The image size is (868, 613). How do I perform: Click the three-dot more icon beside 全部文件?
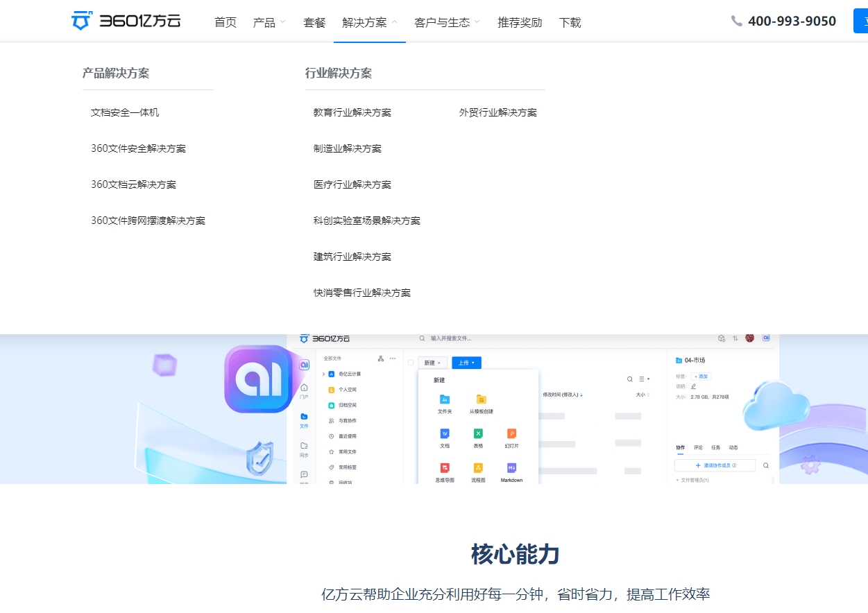(393, 359)
